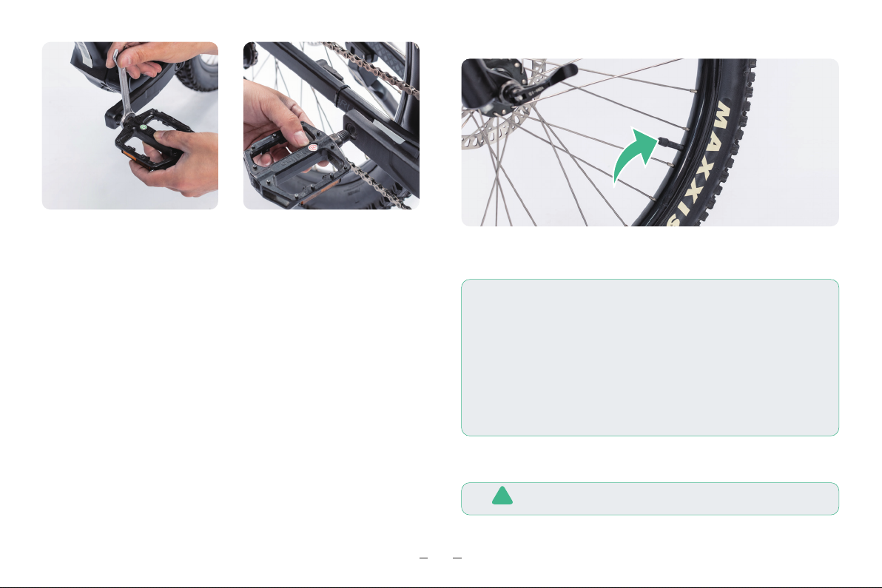The height and width of the screenshot is (588, 882).
Task: Click the green sticker on the pedal
Action: (143, 127)
